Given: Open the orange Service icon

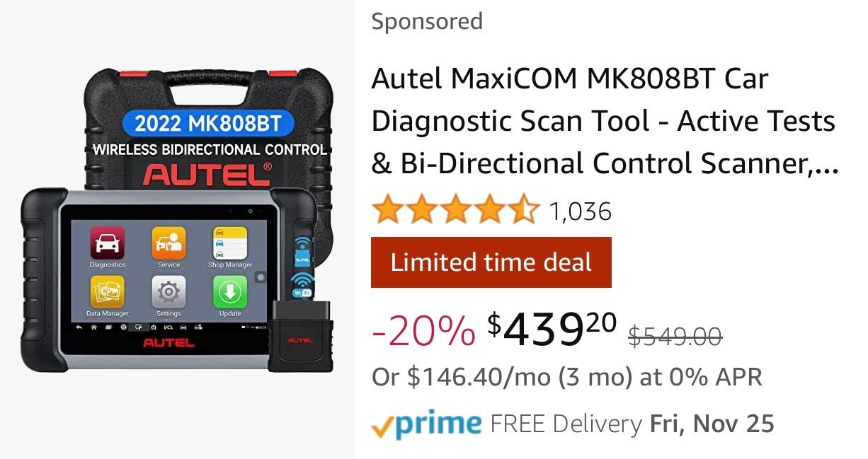Looking at the screenshot, I should point(169,243).
